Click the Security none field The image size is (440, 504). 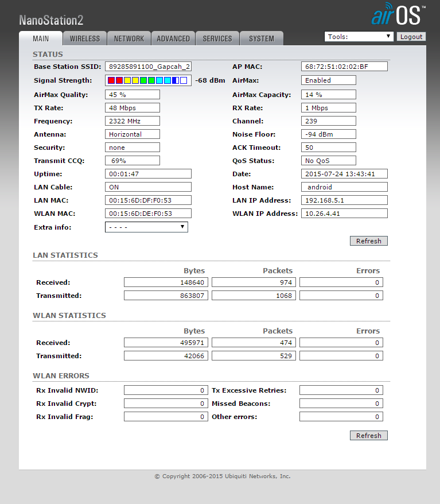(133, 147)
